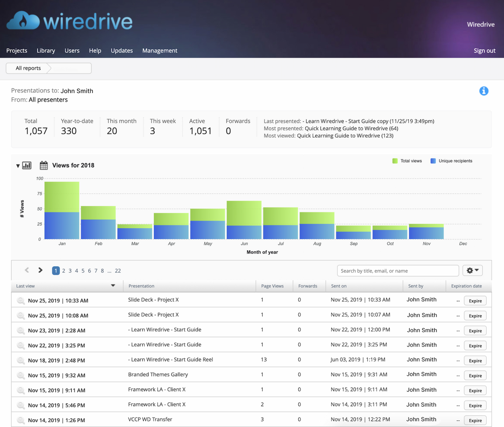Collapse the chart with the triangle arrow

18,166
